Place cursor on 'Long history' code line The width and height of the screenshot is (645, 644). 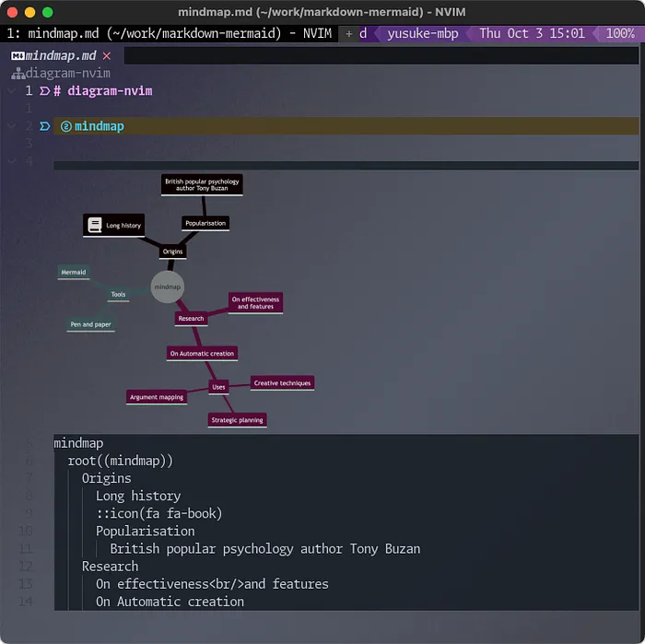click(x=138, y=496)
